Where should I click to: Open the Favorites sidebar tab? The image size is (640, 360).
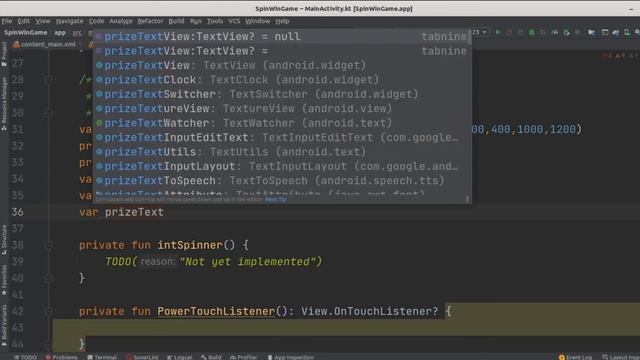[4, 280]
